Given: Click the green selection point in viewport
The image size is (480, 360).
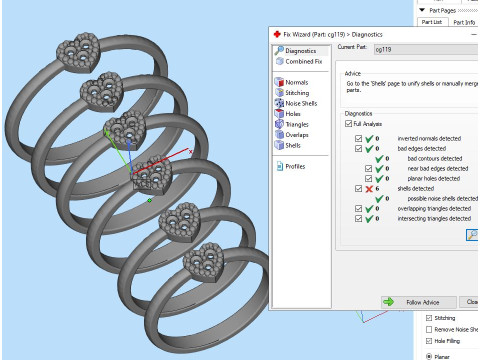Looking at the screenshot, I should click(x=150, y=200).
